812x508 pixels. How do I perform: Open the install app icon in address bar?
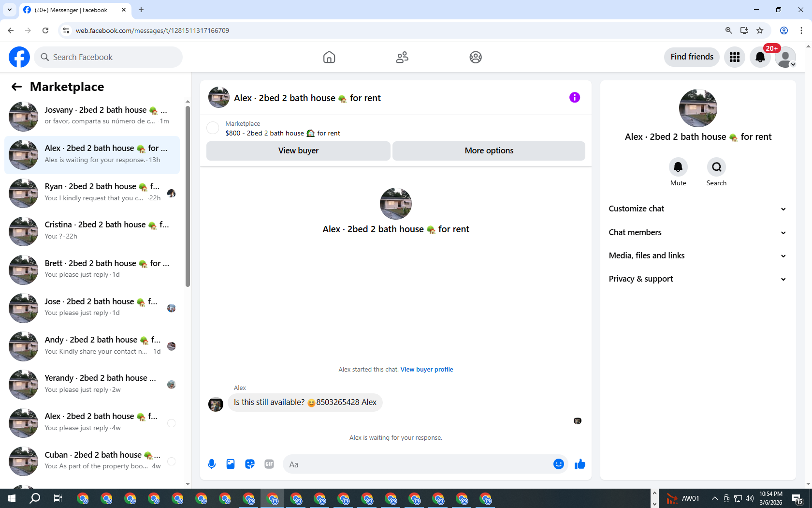tap(744, 30)
